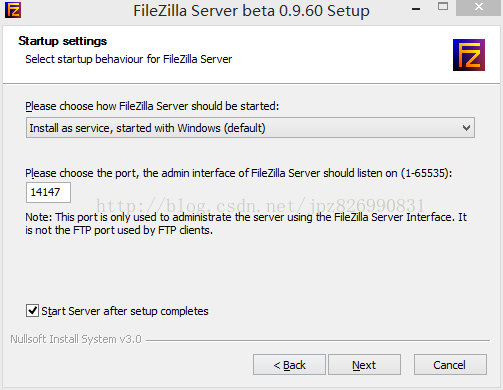Viewport: 503px width, 390px height.
Task: Close the FileZilla Server setup window
Action: (x=479, y=7)
